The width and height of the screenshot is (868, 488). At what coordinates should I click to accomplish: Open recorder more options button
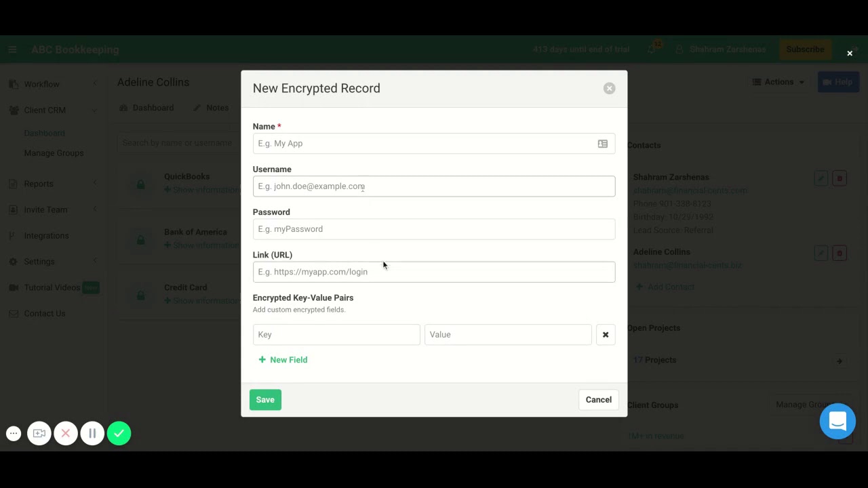coord(14,434)
